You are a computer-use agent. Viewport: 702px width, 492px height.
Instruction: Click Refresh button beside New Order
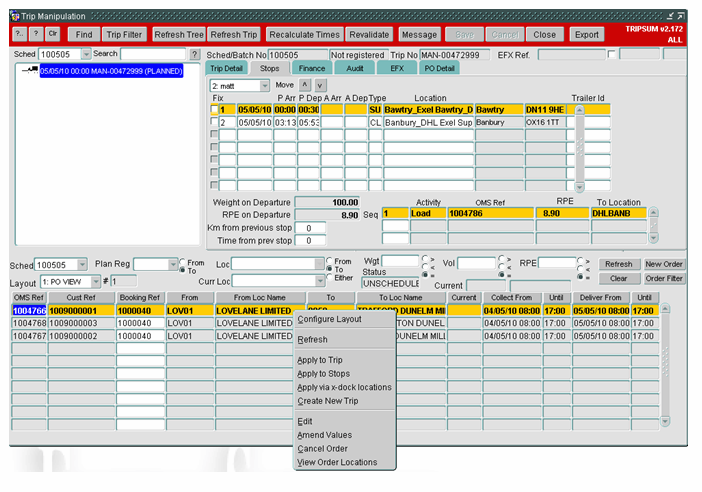click(619, 264)
